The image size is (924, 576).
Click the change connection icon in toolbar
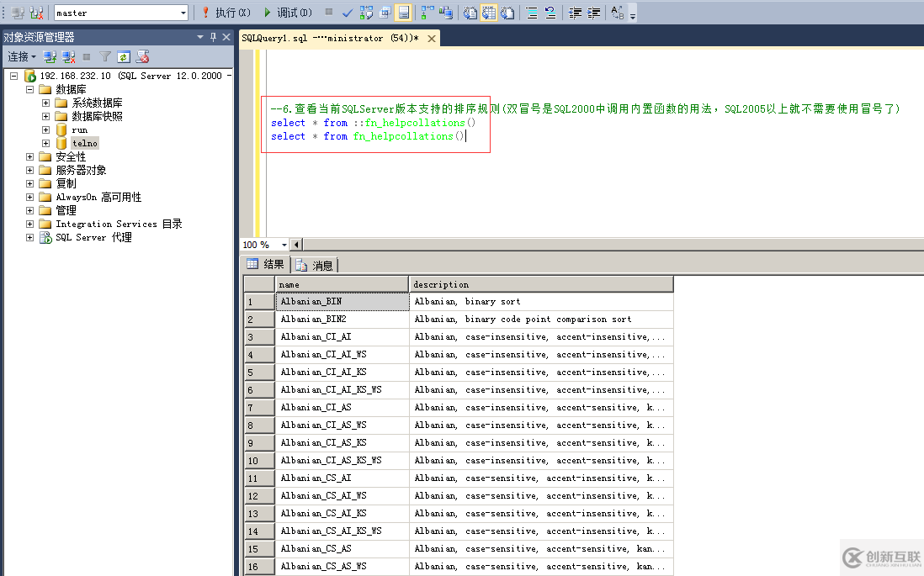(37, 13)
